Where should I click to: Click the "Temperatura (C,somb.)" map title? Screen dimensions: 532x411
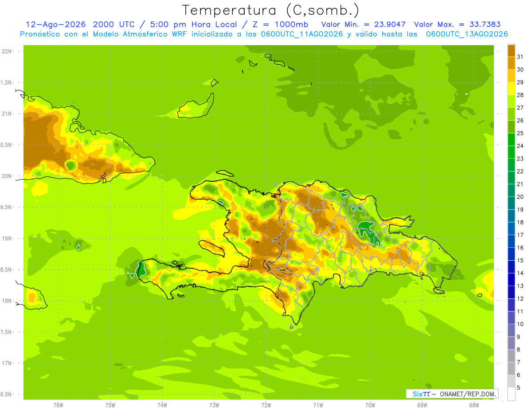click(271, 10)
